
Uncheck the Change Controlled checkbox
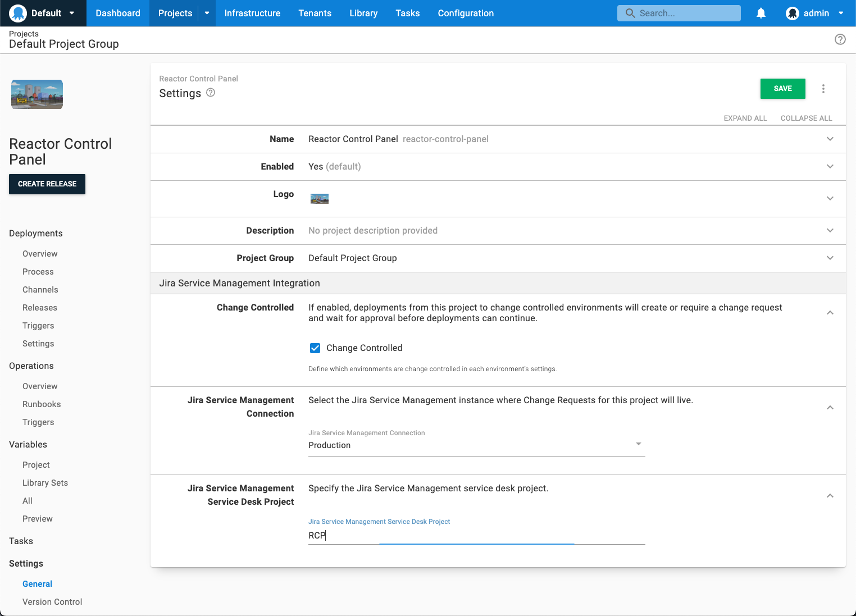(x=315, y=348)
